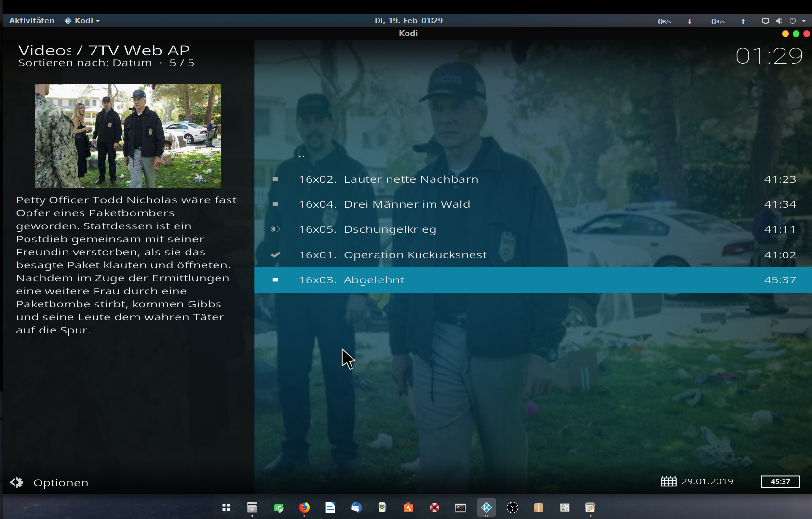Go up via the '..' parent entry
Screen dimensions: 812x519
[x=533, y=154]
